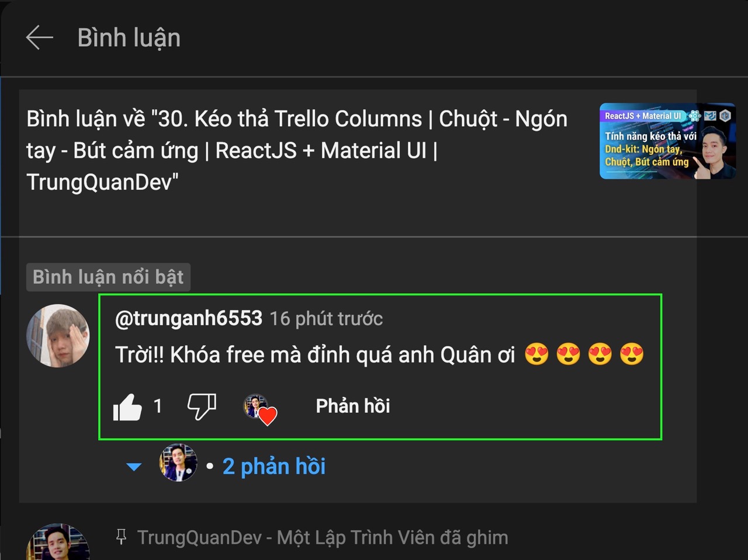
Task: Open @trunganh6553's profile avatar
Action: tap(58, 336)
